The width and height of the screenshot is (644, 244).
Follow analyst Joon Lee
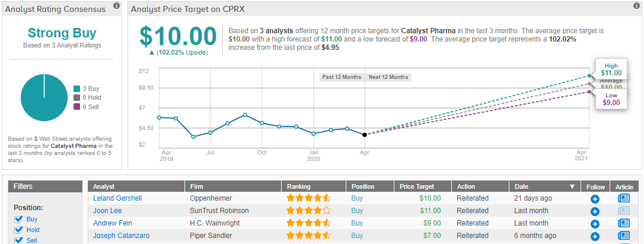coord(595,211)
